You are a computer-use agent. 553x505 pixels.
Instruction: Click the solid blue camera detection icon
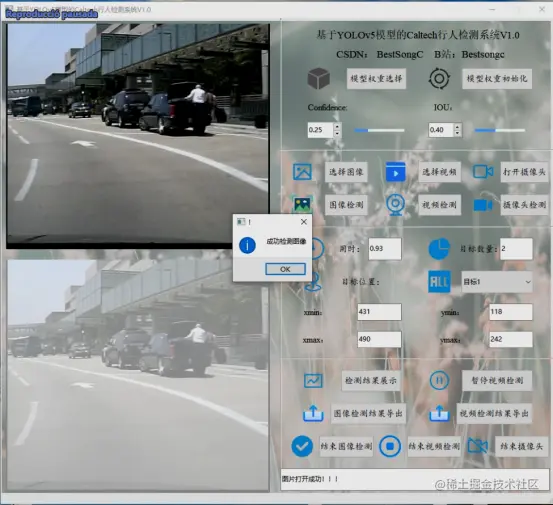pyautogui.click(x=483, y=205)
